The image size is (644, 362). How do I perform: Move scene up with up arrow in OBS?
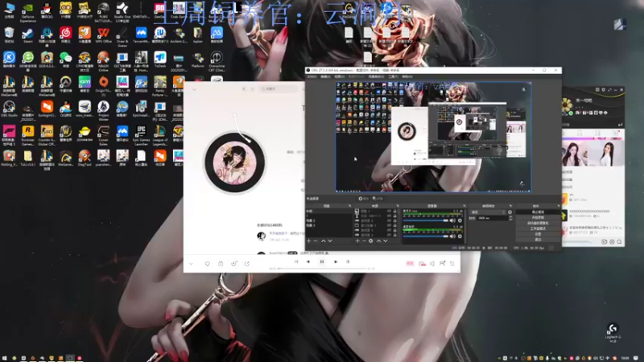point(324,241)
